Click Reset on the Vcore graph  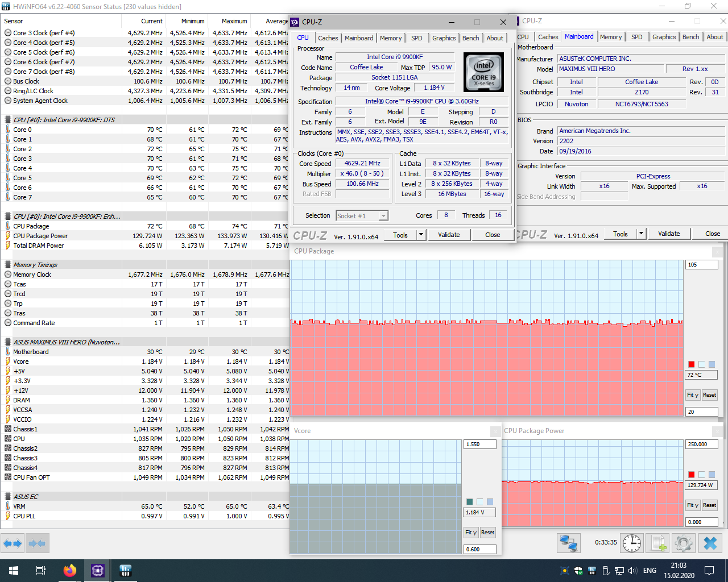click(x=487, y=533)
